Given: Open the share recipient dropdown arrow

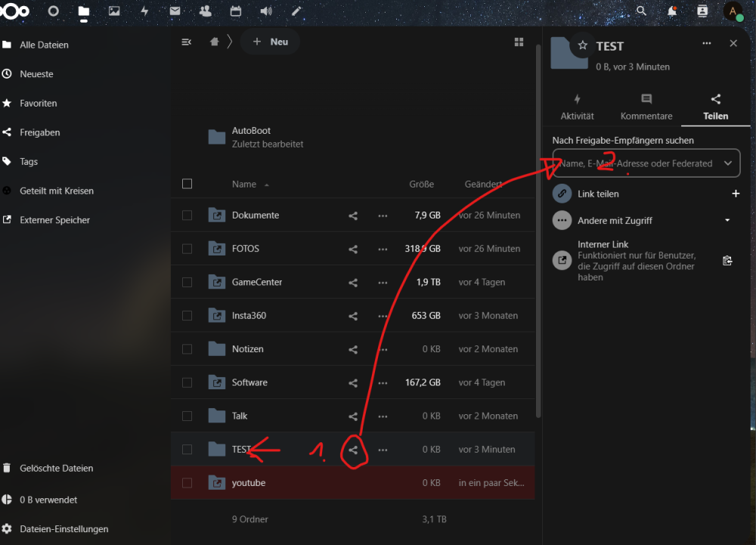Looking at the screenshot, I should pos(728,163).
